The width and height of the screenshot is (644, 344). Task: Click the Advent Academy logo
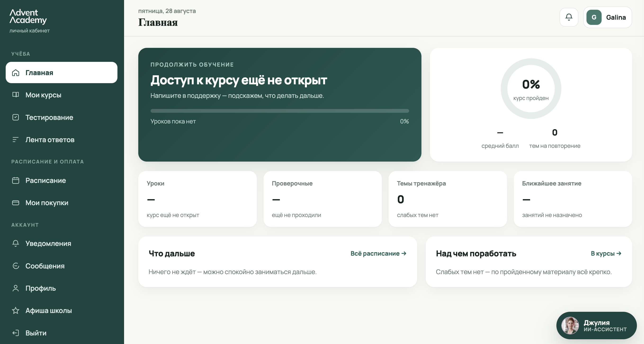pyautogui.click(x=28, y=17)
